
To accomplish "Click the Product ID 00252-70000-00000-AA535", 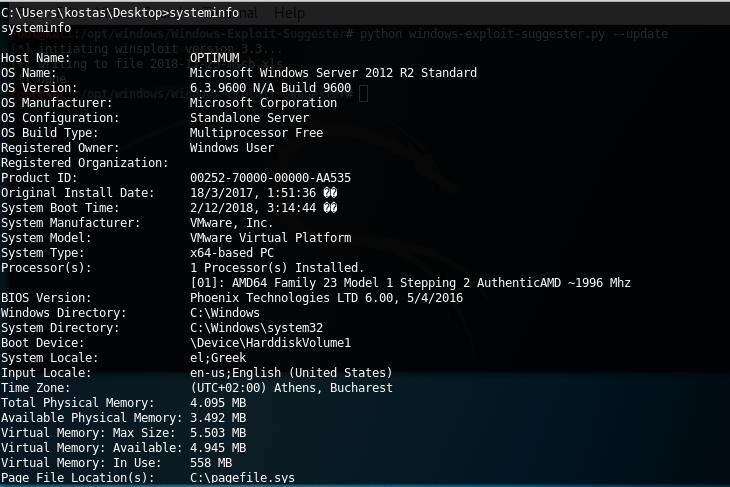I will (270, 178).
